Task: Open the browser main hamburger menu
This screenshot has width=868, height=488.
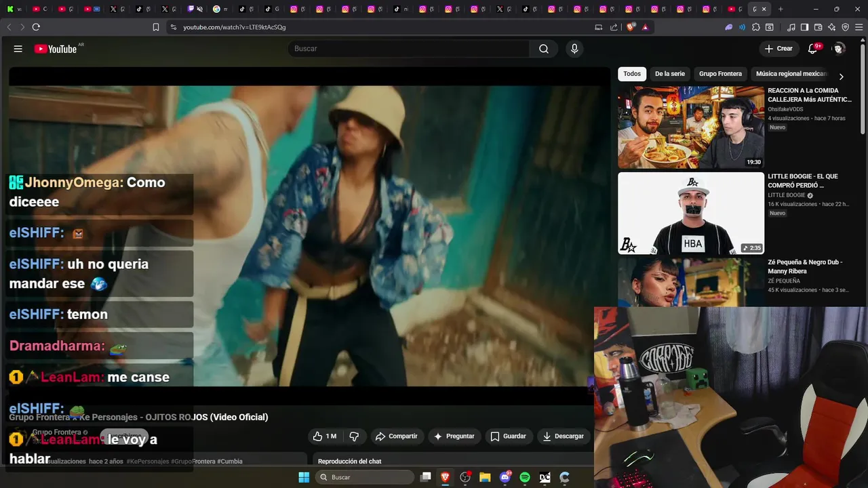Action: [x=859, y=27]
